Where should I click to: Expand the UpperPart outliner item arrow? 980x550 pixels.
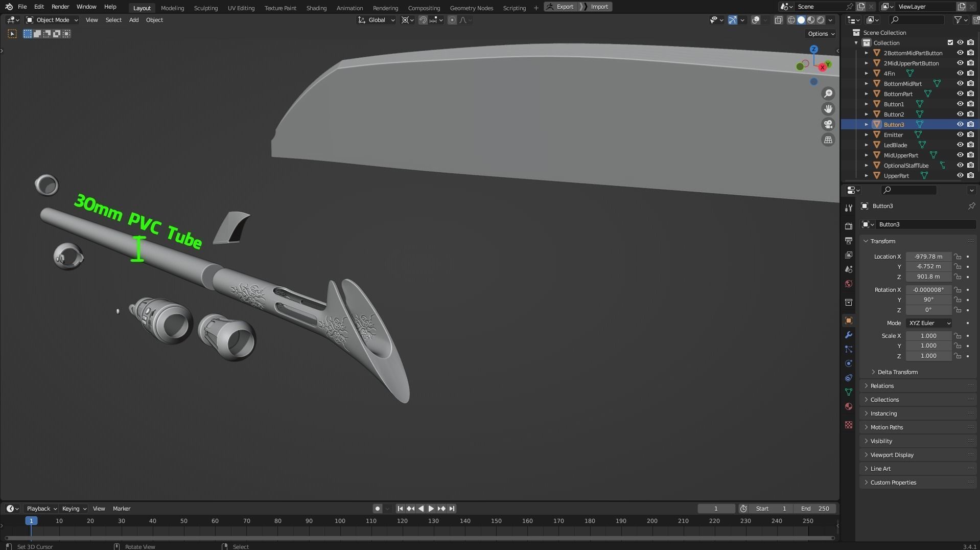(867, 176)
